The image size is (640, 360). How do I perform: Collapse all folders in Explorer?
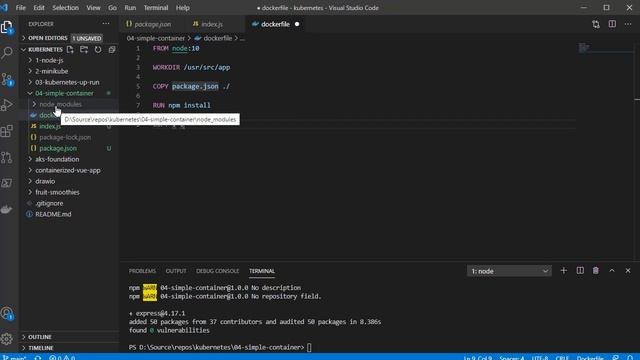pos(112,49)
